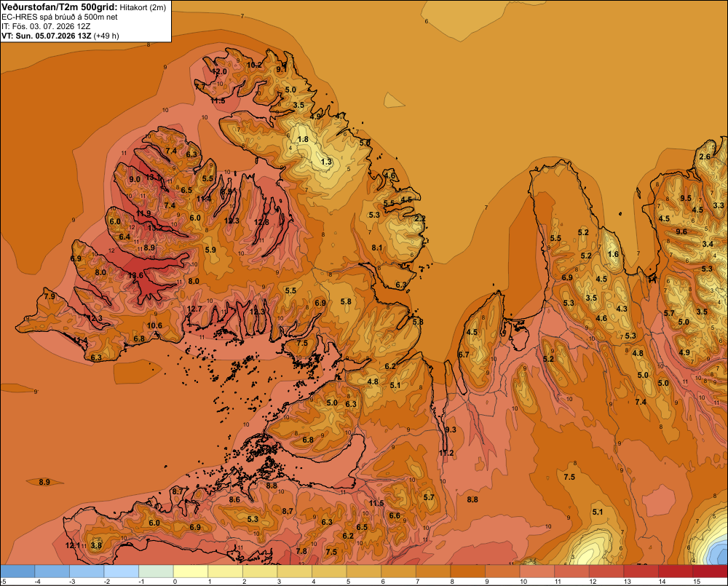Select the 11.2 temperature label
The height and width of the screenshot is (586, 728).
(x=446, y=453)
